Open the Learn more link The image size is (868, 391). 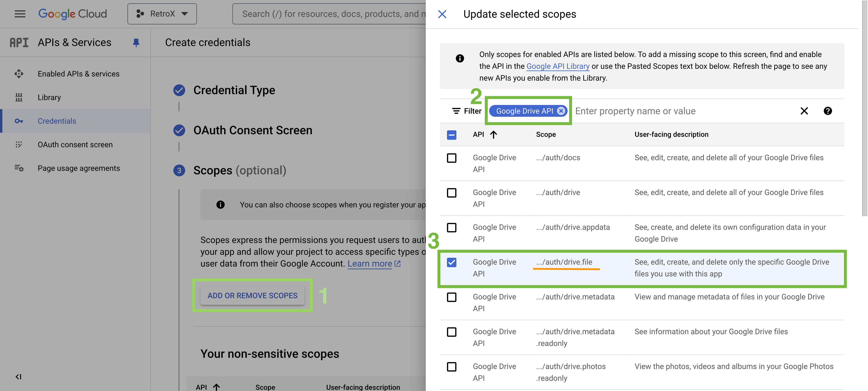(374, 264)
